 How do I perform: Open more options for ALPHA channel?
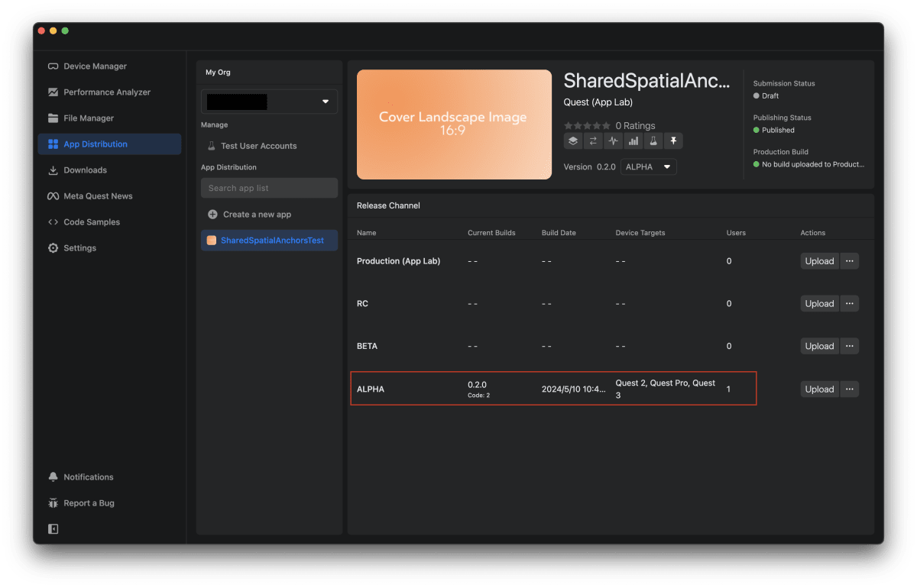[x=850, y=389]
